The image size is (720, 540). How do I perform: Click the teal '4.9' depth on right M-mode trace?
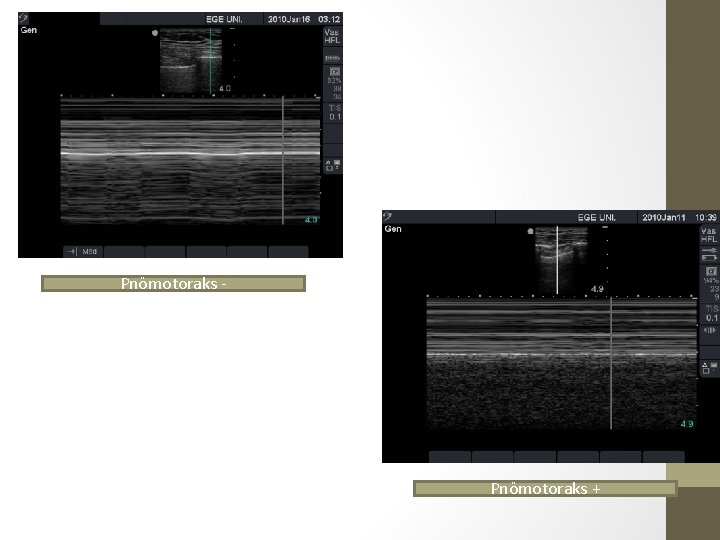(x=687, y=424)
